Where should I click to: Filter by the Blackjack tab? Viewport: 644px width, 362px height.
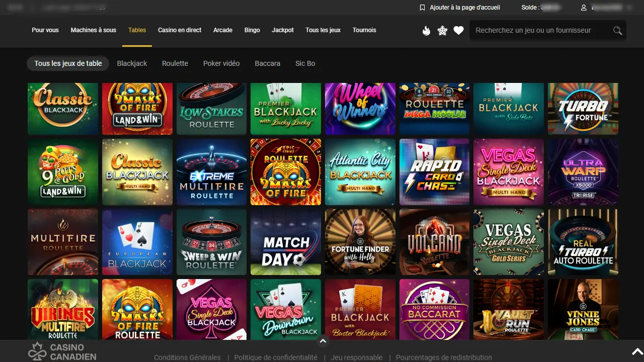click(132, 63)
